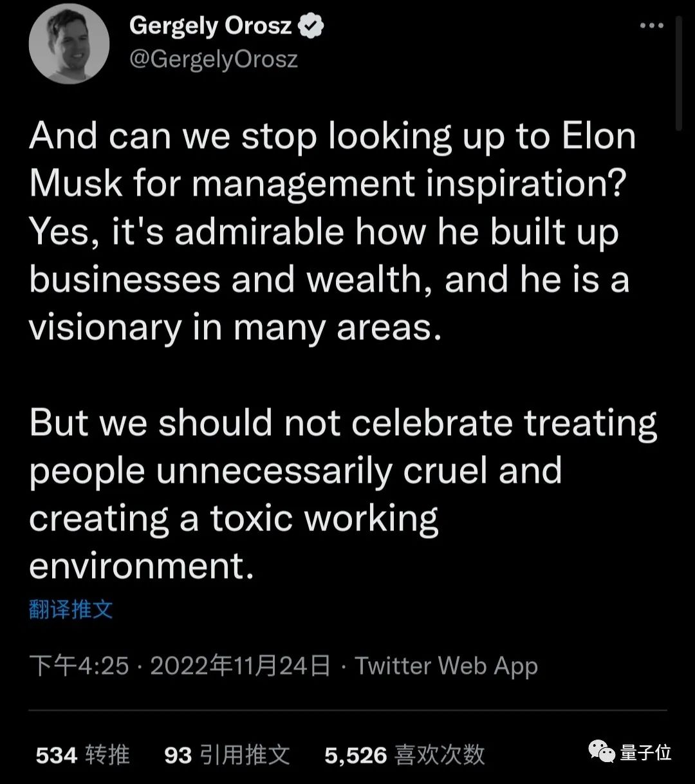Click the 2022年11月24日 date
The image size is (695, 784).
point(240,666)
